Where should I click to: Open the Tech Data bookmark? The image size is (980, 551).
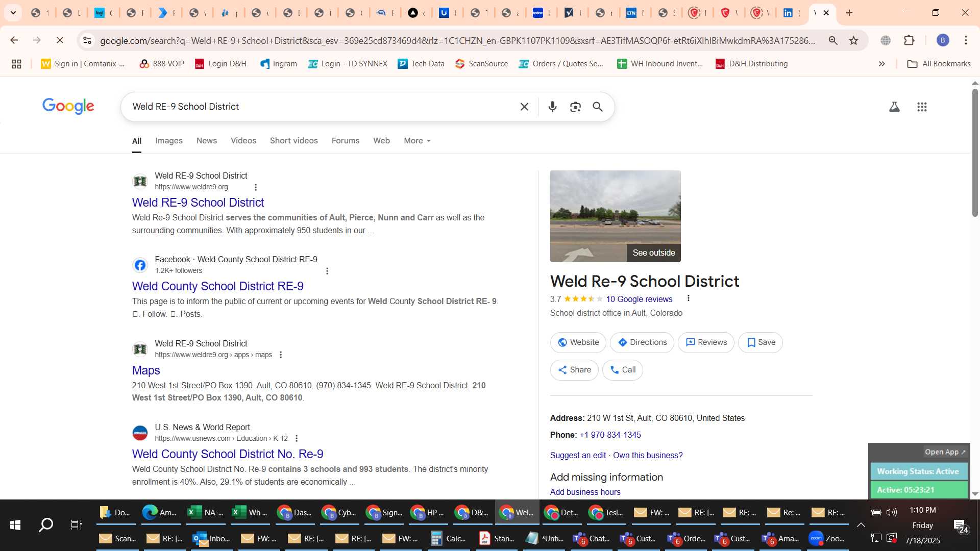(x=421, y=64)
